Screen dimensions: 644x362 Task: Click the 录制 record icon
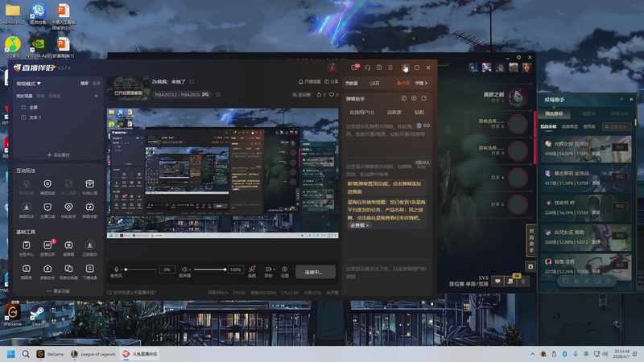[x=268, y=269]
